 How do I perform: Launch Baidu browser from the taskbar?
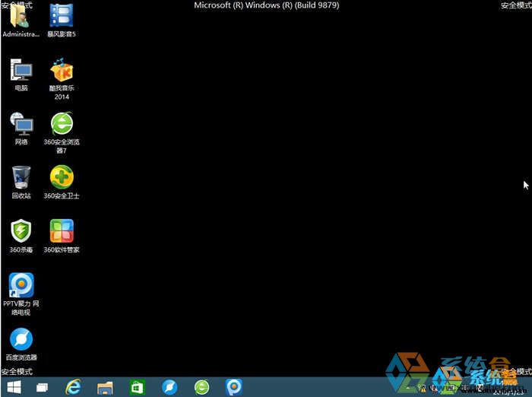(169, 387)
